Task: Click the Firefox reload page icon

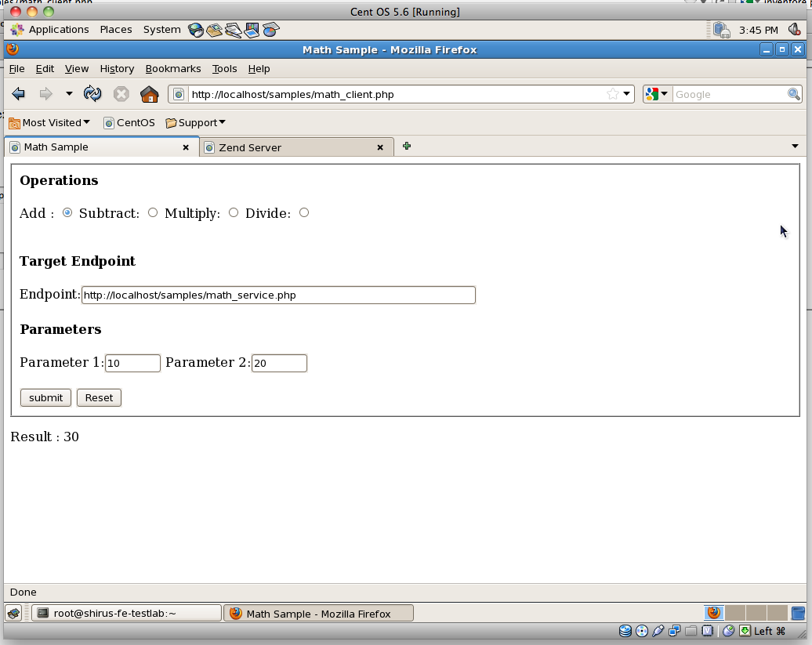Action: (92, 93)
